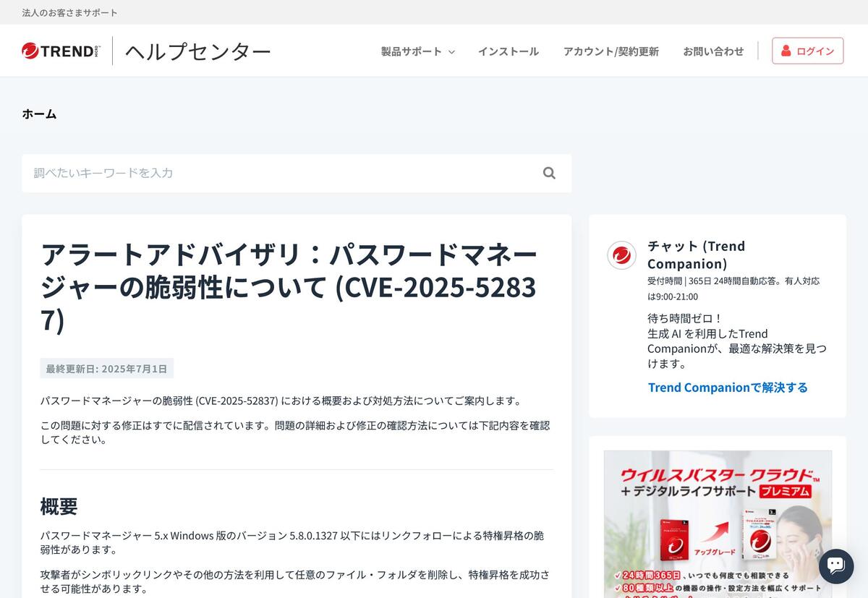Click paragraph starting この問題に対する修正は
The height and width of the screenshot is (598, 868).
point(295,432)
